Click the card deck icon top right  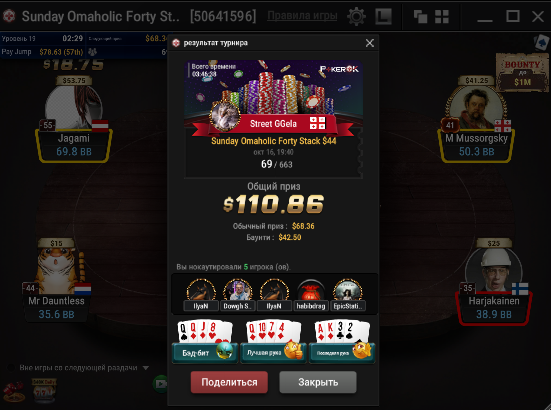pyautogui.click(x=541, y=43)
